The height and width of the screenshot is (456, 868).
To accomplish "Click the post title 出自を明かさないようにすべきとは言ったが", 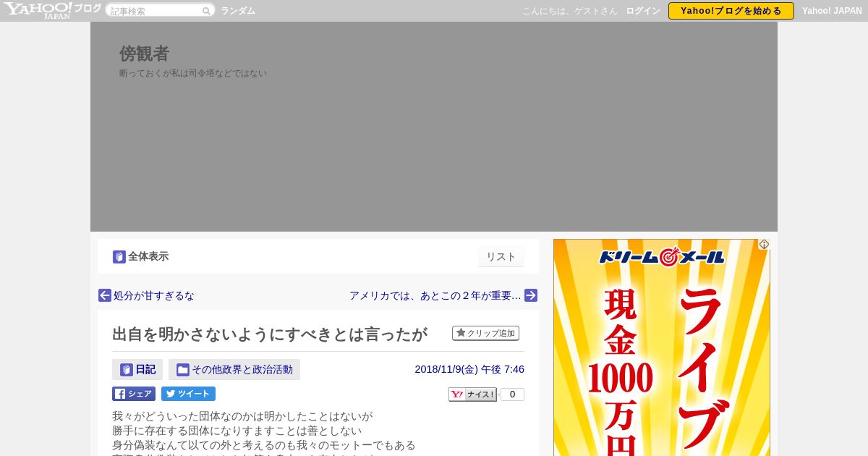I will coord(270,334).
